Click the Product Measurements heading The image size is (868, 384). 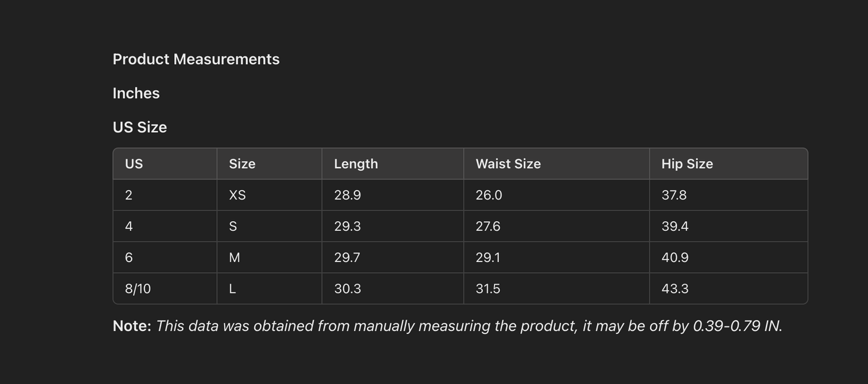[x=196, y=59]
